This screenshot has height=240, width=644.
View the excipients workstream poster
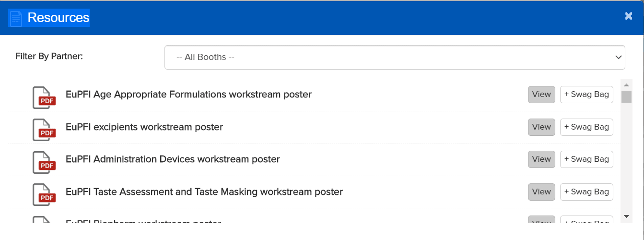[541, 127]
